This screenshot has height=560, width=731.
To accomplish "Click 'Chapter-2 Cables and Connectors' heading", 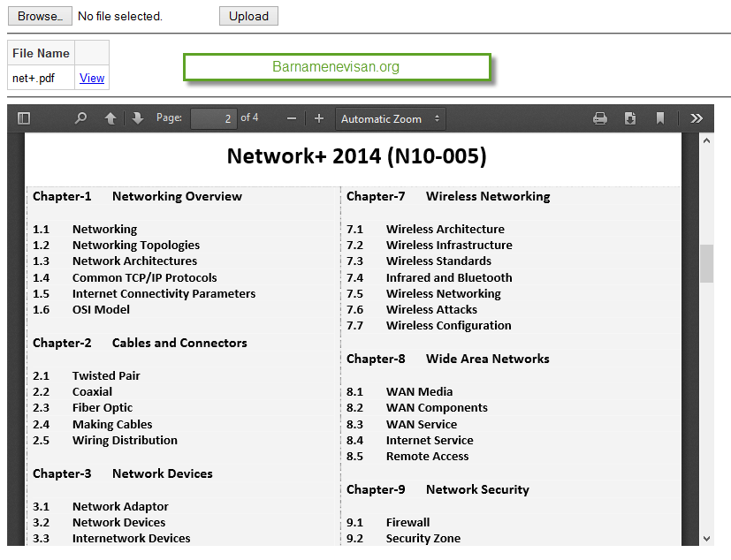I will click(x=140, y=343).
